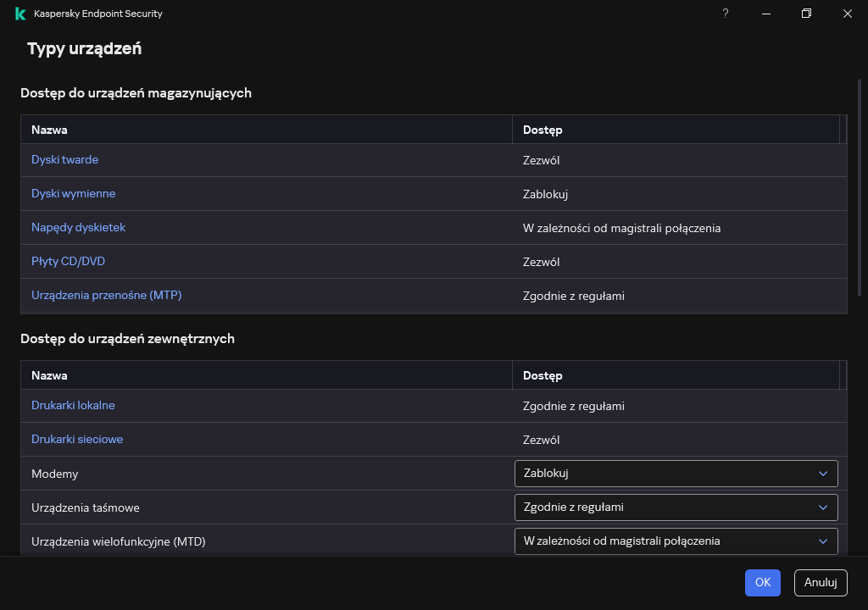
Task: Open the Dyski twarde link
Action: coord(64,160)
